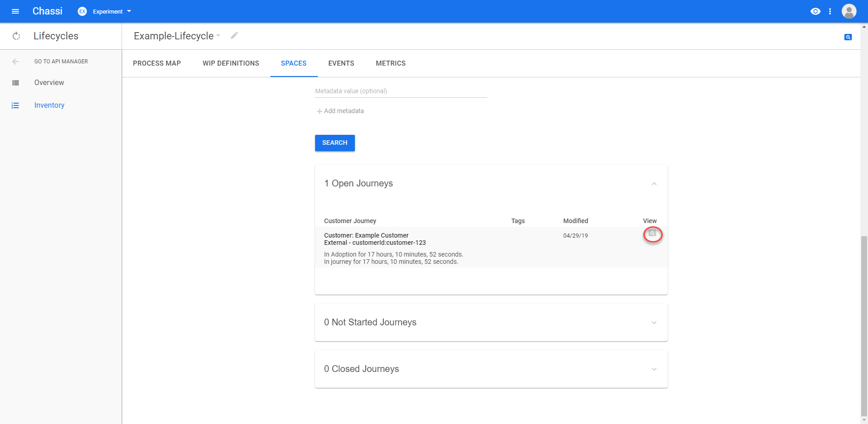Click the back arrow beside API Manager

[x=15, y=62]
